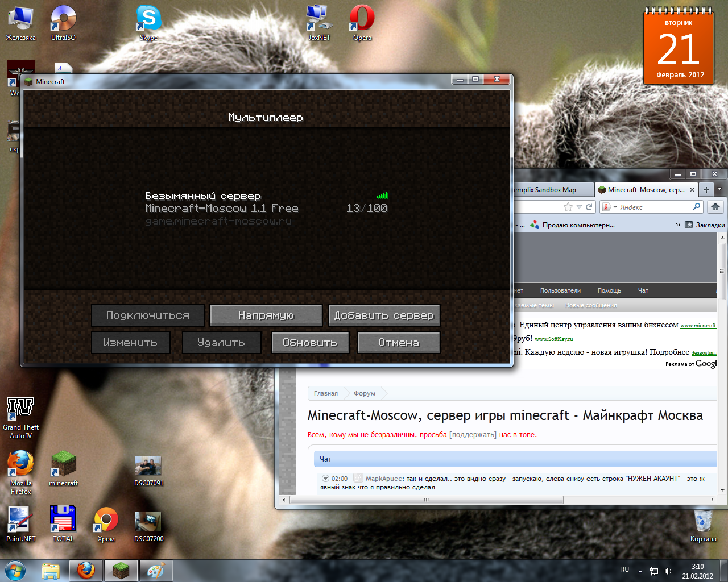Image resolution: width=728 pixels, height=582 pixels.
Task: Open the list all tabs dropdown
Action: pyautogui.click(x=719, y=189)
